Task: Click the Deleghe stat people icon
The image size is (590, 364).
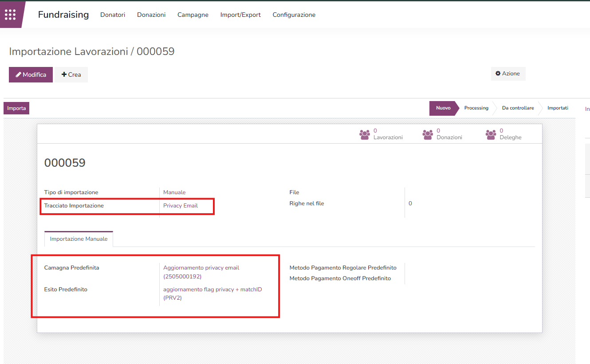Action: [491, 134]
